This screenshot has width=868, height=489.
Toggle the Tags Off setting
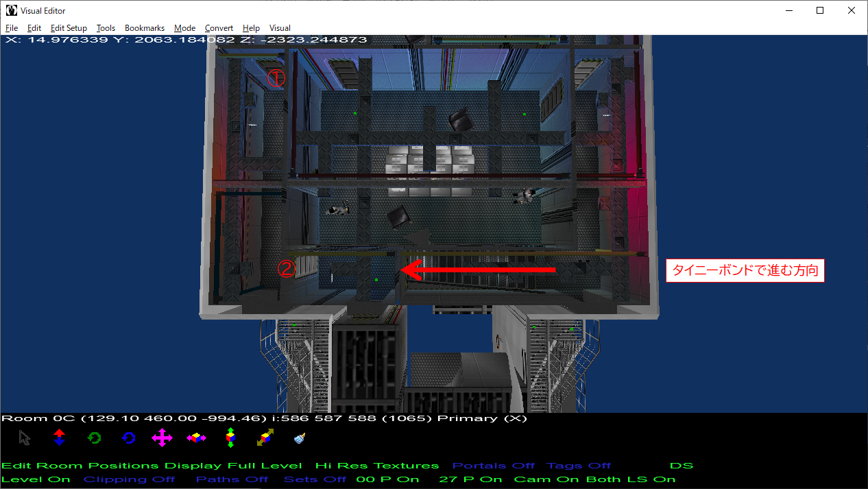pyautogui.click(x=579, y=466)
